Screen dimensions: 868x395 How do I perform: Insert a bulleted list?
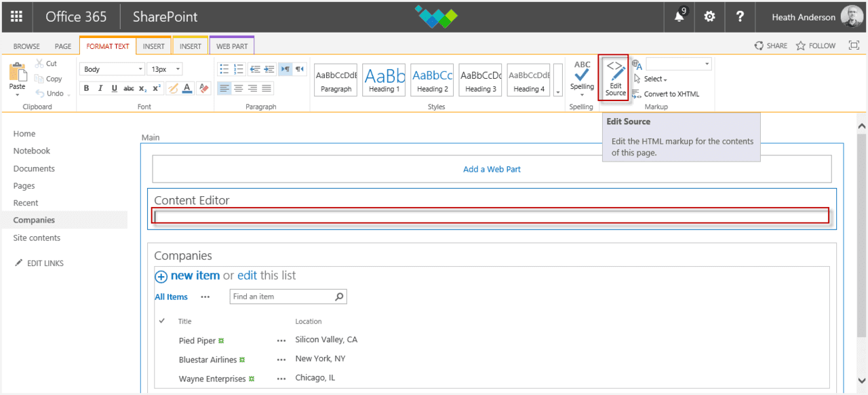(224, 69)
